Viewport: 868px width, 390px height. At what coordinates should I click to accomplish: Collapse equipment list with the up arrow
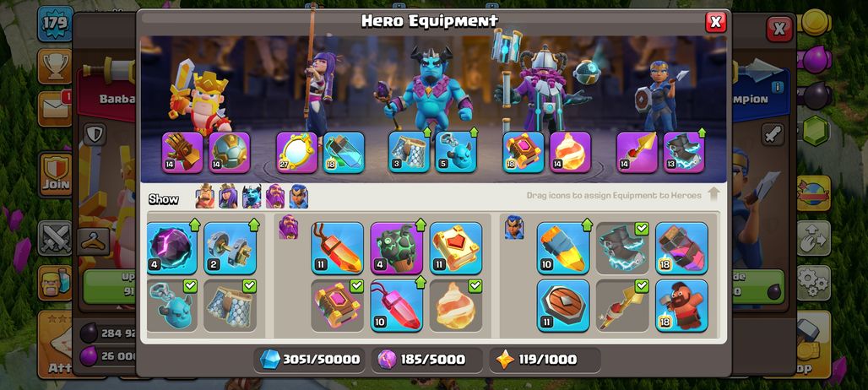(x=713, y=194)
